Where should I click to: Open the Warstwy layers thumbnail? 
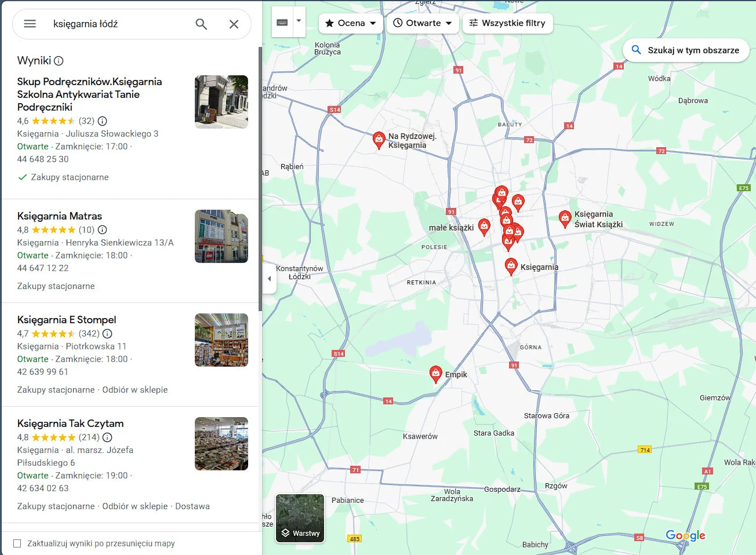tap(300, 518)
